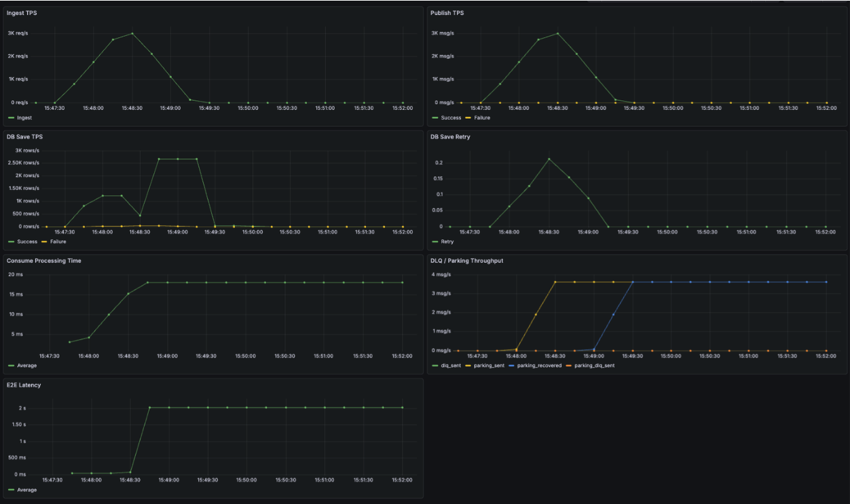Open the E2E Latency panel title

[x=24, y=385]
